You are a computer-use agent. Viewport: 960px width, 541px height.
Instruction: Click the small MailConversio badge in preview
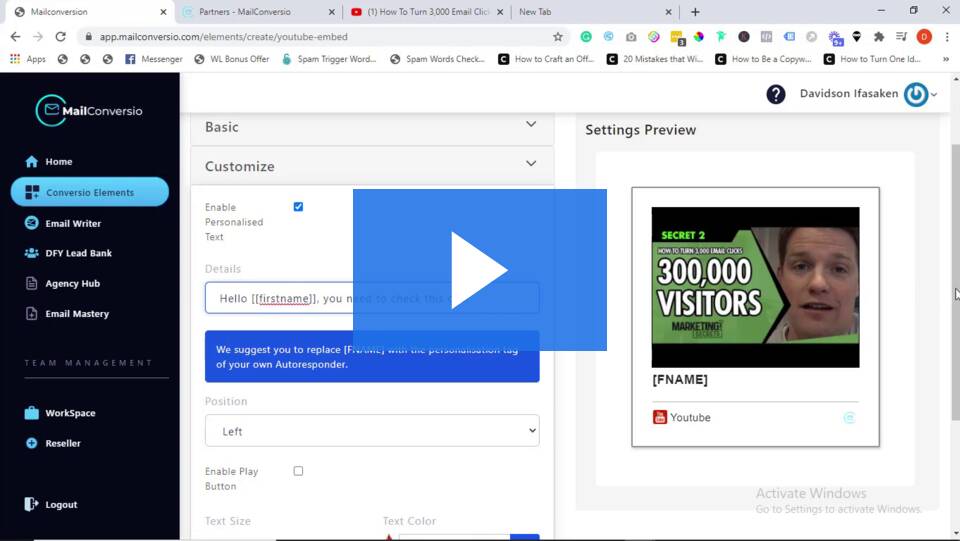[x=849, y=417]
